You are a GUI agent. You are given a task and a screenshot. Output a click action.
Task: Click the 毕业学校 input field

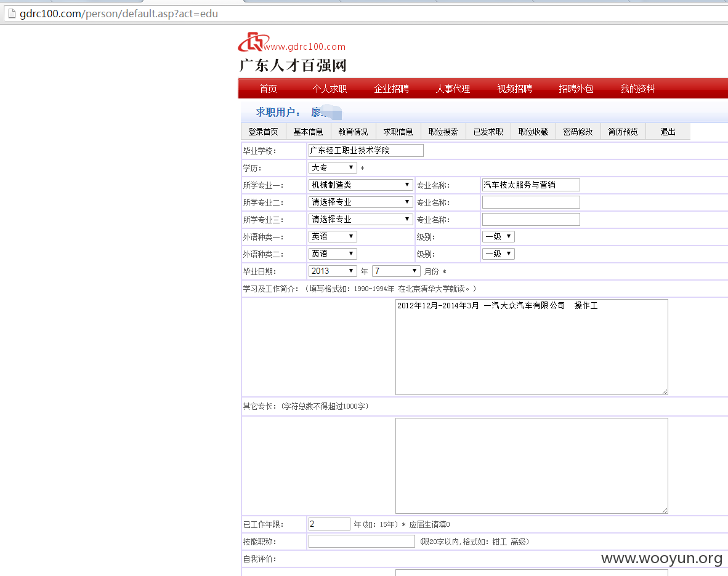(x=366, y=150)
